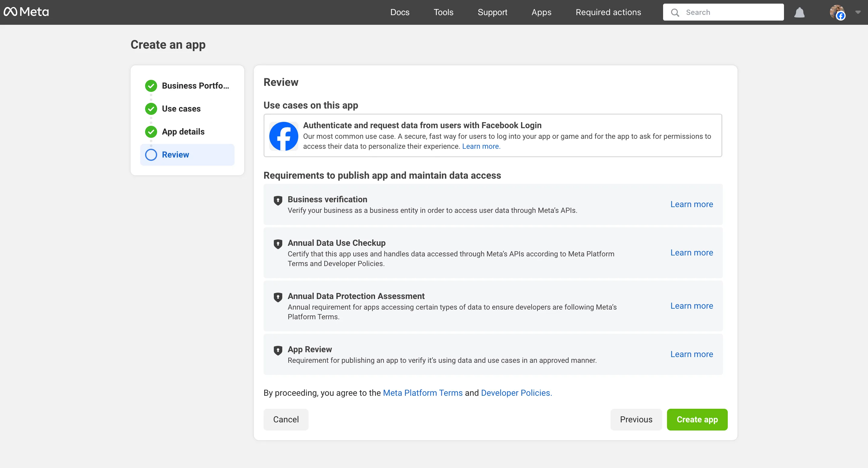Click the shield icon beside App Review
Screen dimensions: 868x468
tap(278, 350)
